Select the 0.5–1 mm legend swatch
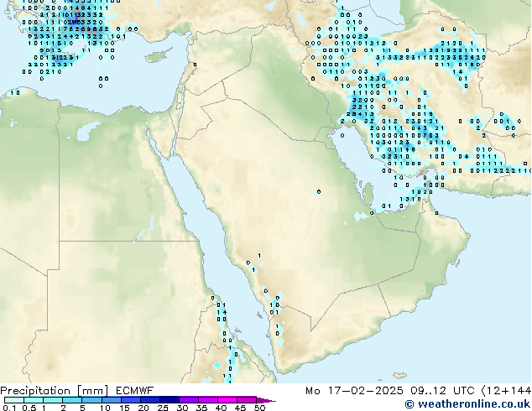The image size is (532, 411). pos(34,400)
